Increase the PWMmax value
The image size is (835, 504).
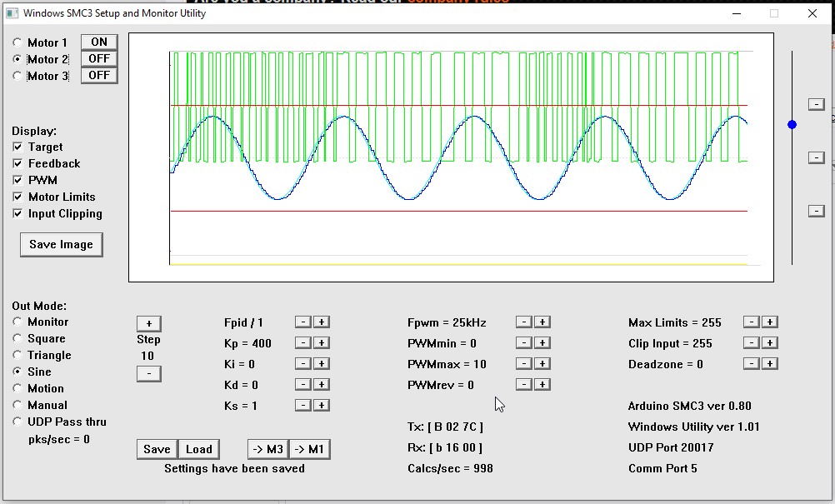point(542,364)
